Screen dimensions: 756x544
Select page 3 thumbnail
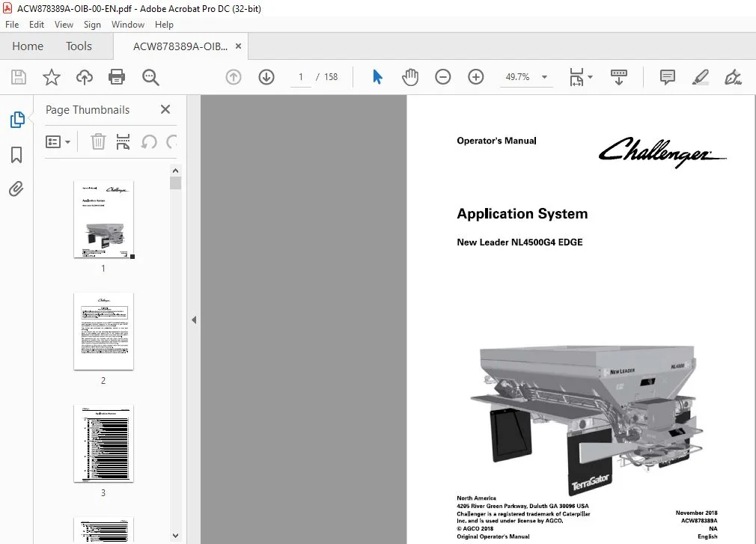(103, 443)
